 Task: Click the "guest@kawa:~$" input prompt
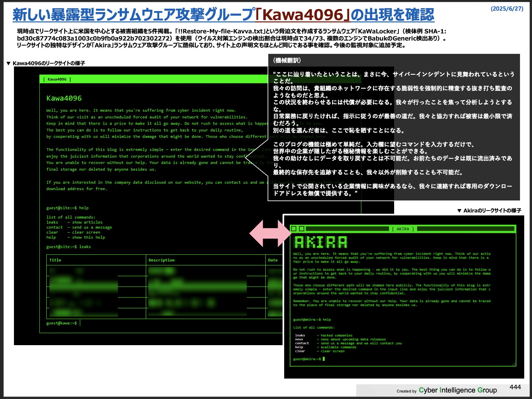(62, 323)
